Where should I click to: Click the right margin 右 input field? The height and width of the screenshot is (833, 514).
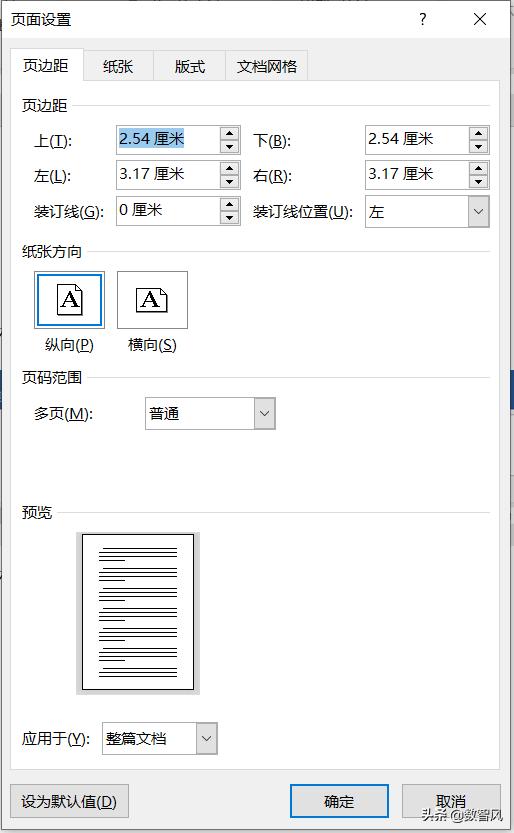(417, 175)
